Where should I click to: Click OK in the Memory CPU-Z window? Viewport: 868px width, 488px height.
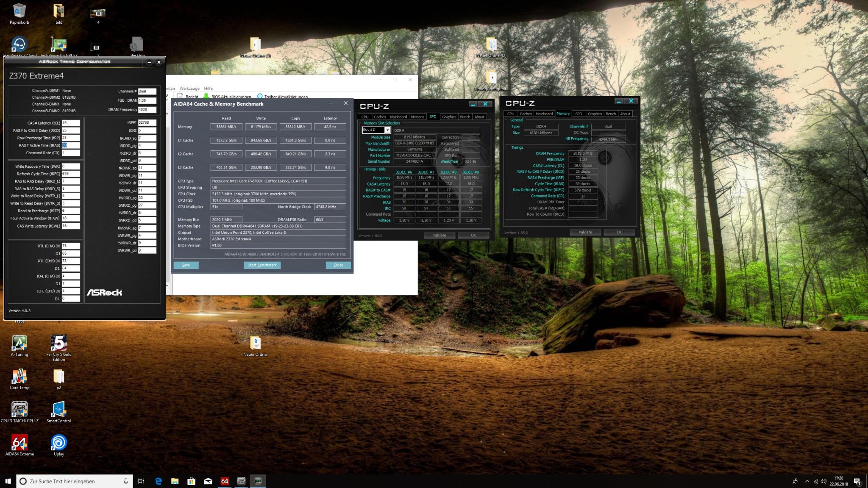[x=619, y=232]
